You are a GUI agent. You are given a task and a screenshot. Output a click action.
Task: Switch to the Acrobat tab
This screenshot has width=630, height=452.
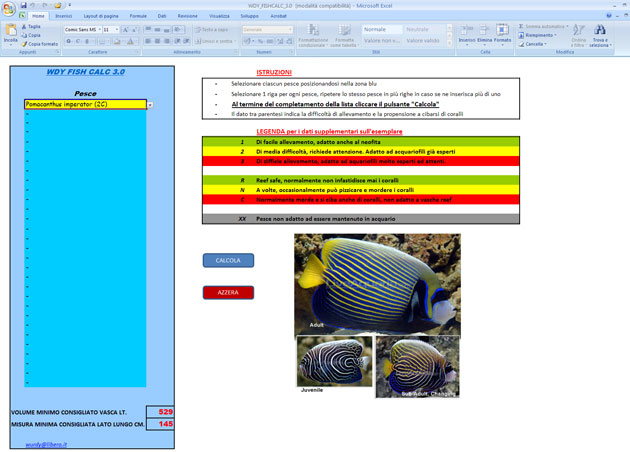278,16
